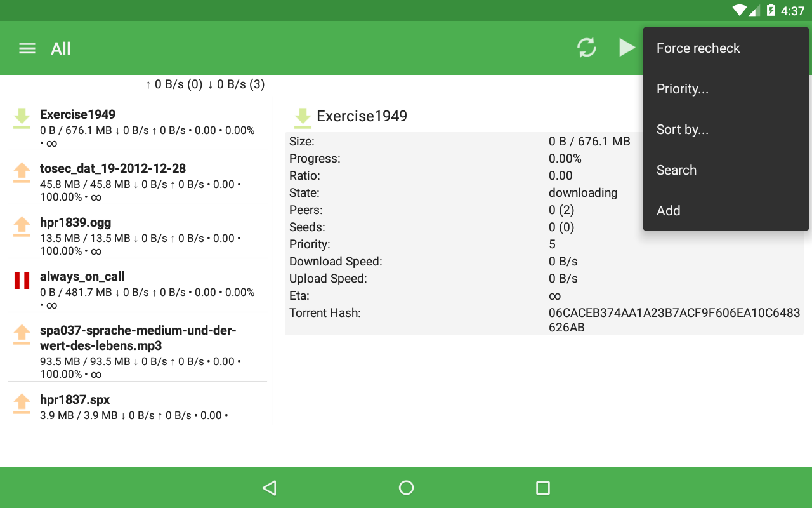
Task: Tap the State value downloading
Action: pyautogui.click(x=583, y=193)
